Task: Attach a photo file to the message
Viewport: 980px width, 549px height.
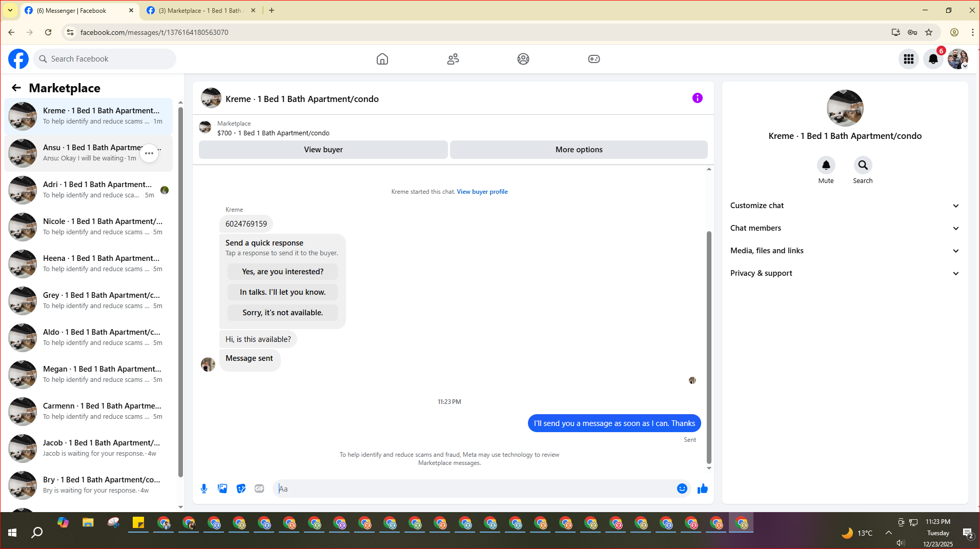Action: click(222, 489)
